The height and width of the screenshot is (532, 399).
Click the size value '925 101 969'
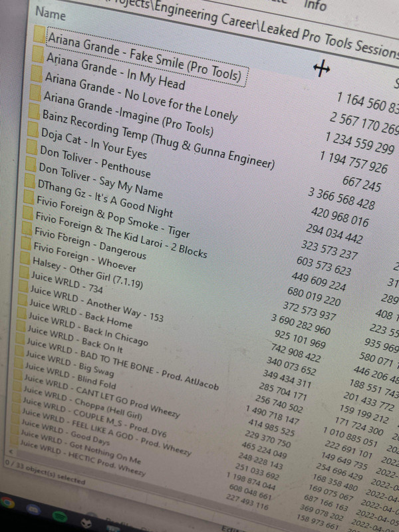(x=301, y=339)
